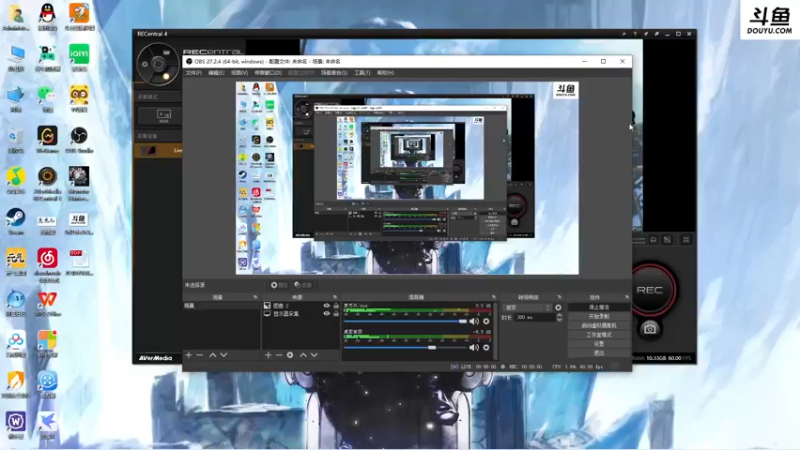Toggle the lock on the 显示器采集 source
The width and height of the screenshot is (800, 450).
pos(336,314)
